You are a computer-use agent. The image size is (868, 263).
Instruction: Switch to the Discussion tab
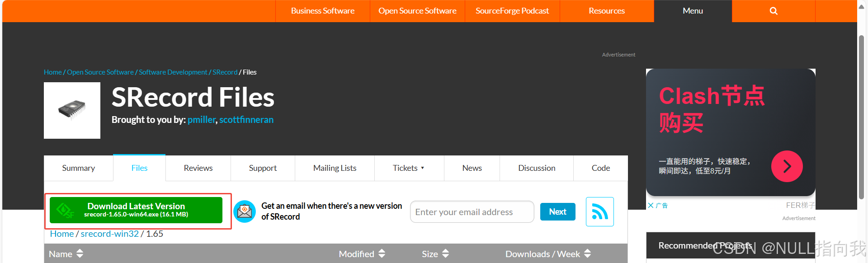coord(537,168)
